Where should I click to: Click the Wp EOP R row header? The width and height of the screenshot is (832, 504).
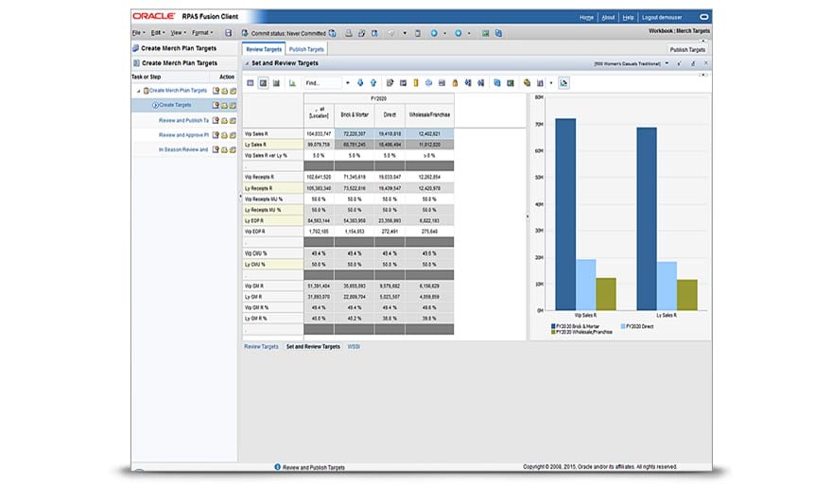pos(272,232)
